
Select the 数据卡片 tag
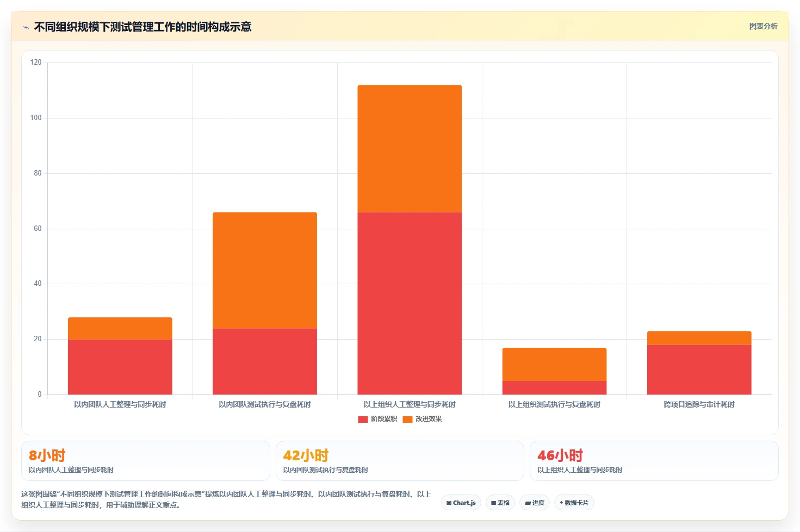click(x=574, y=503)
